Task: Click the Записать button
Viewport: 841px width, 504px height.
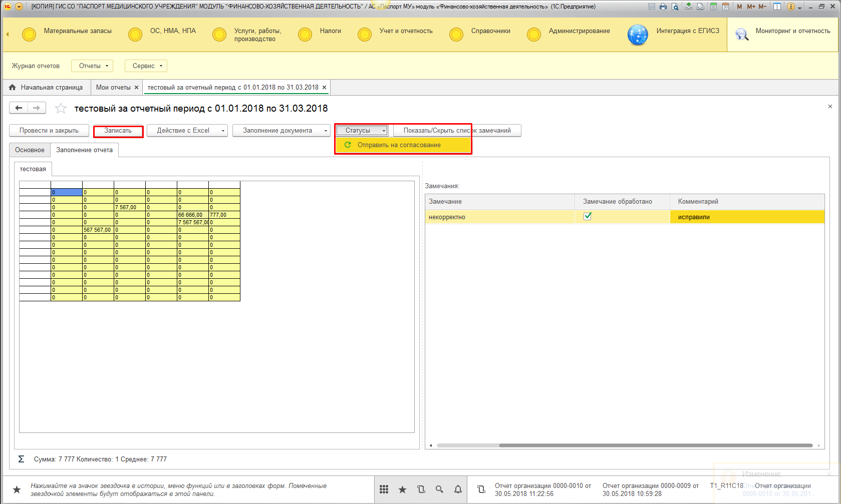Action: (x=118, y=131)
